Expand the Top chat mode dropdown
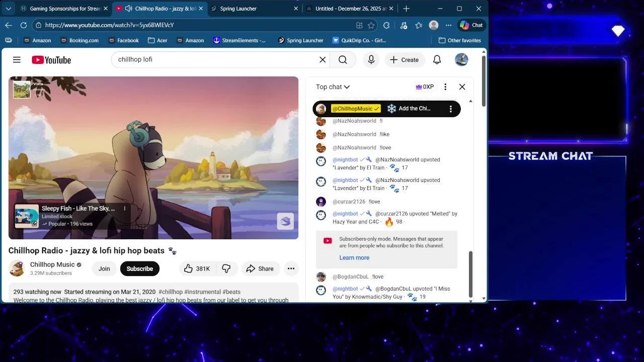 pos(333,87)
